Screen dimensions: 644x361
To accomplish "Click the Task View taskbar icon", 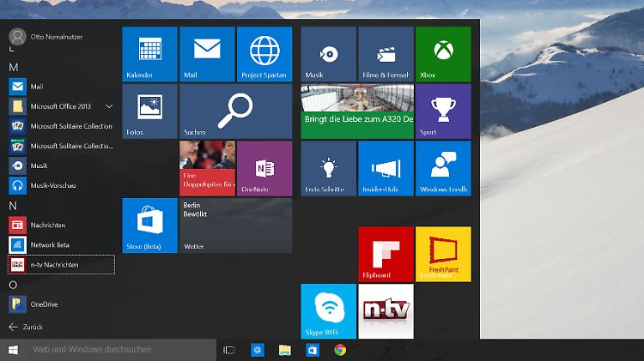I will click(x=229, y=350).
